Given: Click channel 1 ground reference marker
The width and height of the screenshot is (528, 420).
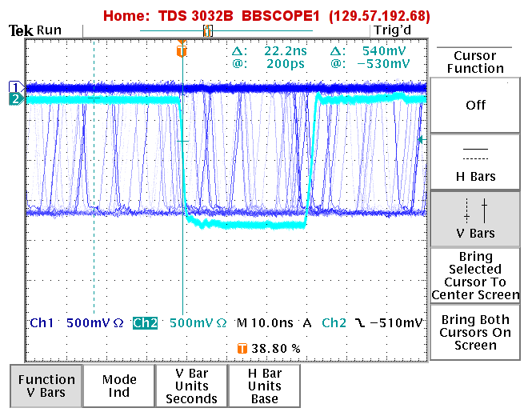Looking at the screenshot, I should coord(16,87).
